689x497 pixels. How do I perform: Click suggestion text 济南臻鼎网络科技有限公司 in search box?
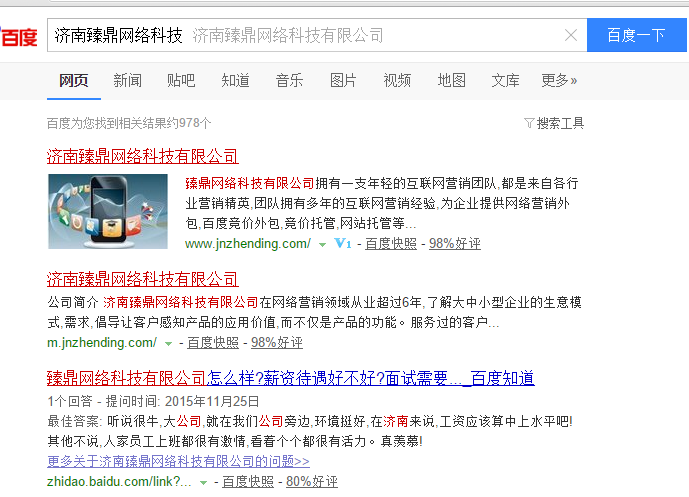(288, 35)
